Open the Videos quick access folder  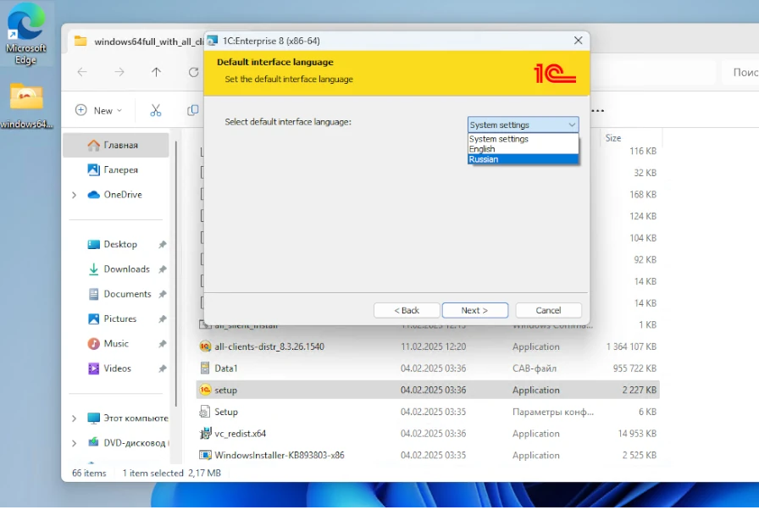coord(116,369)
